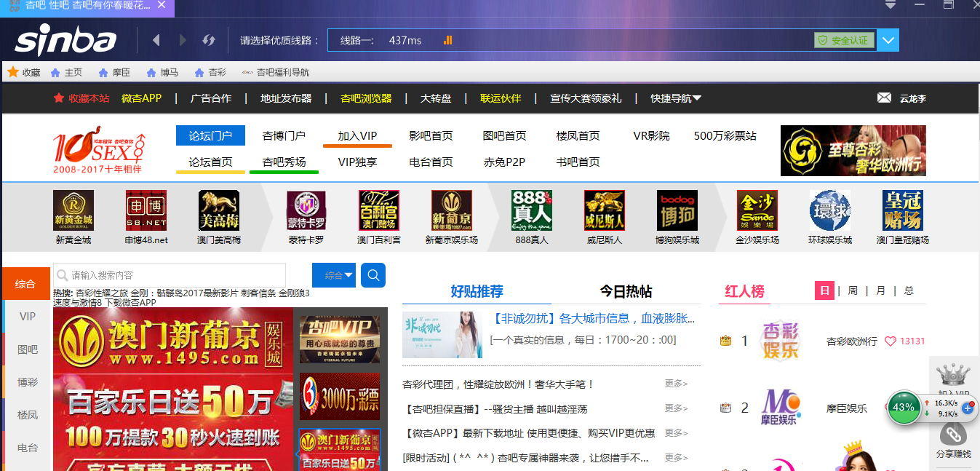
Task: Open the 综合 search category dropdown
Action: pos(333,275)
